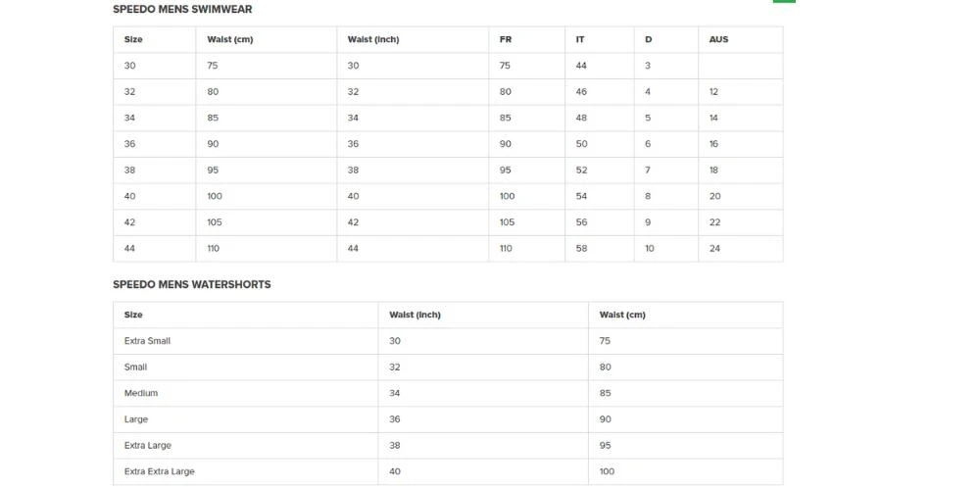Click the AUS value 18 cell
The height and width of the screenshot is (490, 980).
pyautogui.click(x=715, y=171)
